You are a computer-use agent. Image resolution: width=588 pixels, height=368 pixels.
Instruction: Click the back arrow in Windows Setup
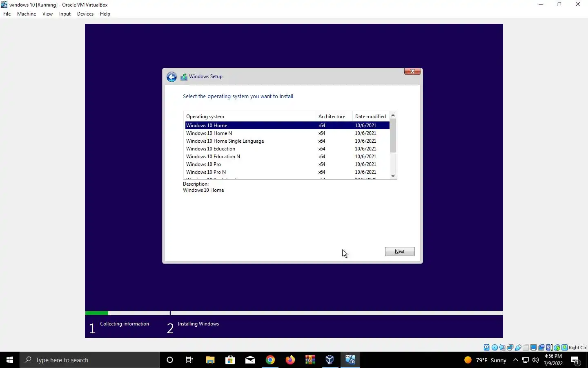(171, 77)
